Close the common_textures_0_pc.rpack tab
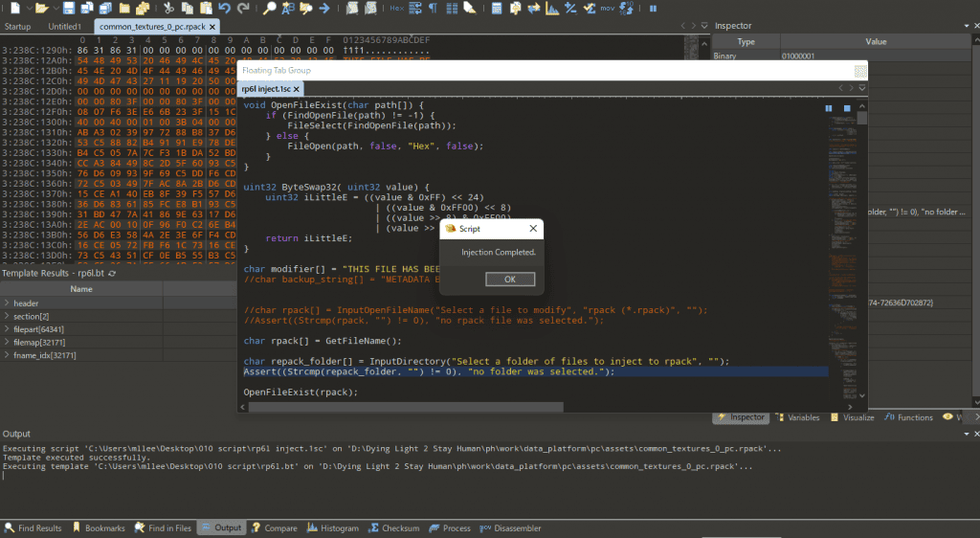The width and height of the screenshot is (980, 538). coord(212,27)
